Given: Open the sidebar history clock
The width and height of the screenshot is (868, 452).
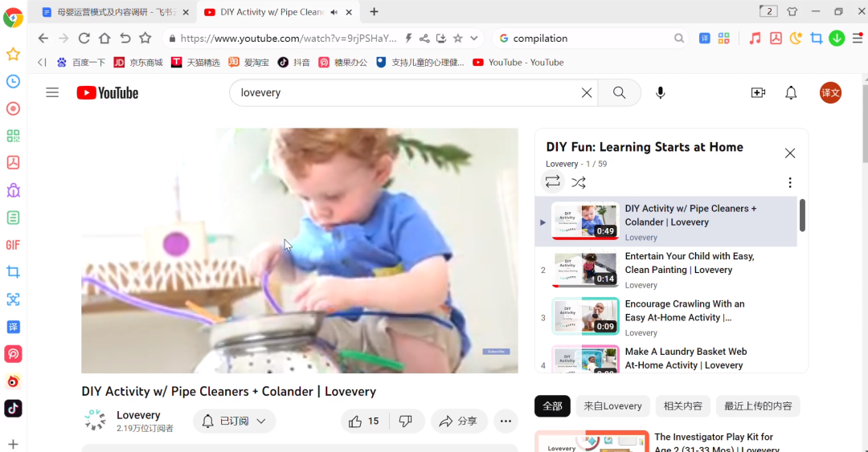Looking at the screenshot, I should click(x=14, y=81).
